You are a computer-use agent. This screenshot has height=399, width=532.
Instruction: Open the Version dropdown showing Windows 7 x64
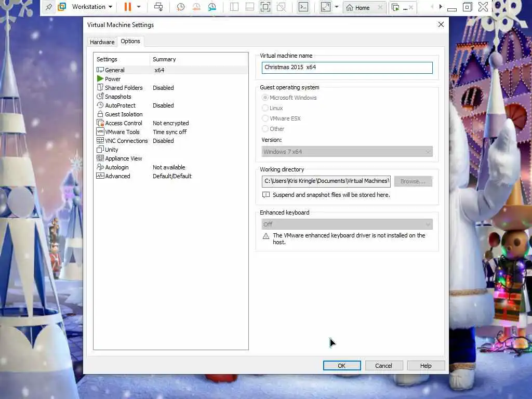[x=347, y=152]
